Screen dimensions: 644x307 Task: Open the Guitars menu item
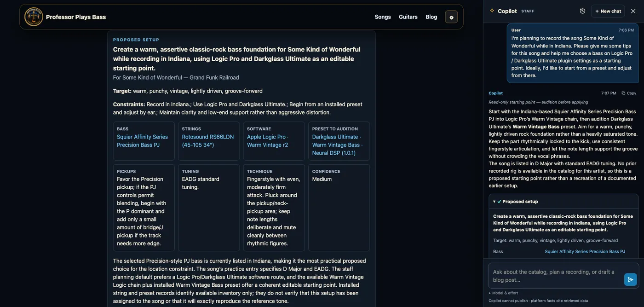(x=408, y=17)
